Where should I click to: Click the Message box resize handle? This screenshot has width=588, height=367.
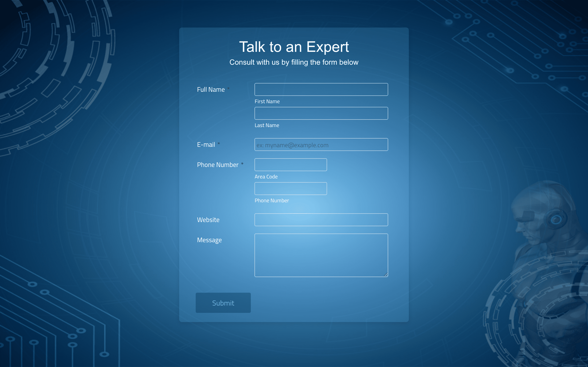point(386,275)
